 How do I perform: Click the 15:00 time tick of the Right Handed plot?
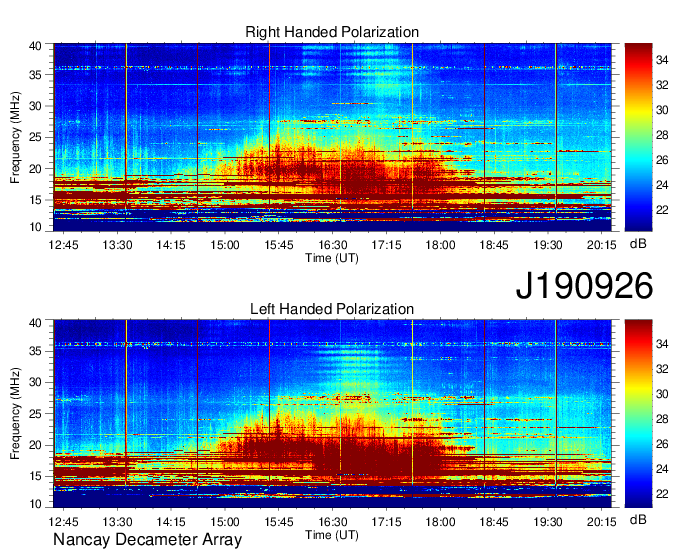225,245
